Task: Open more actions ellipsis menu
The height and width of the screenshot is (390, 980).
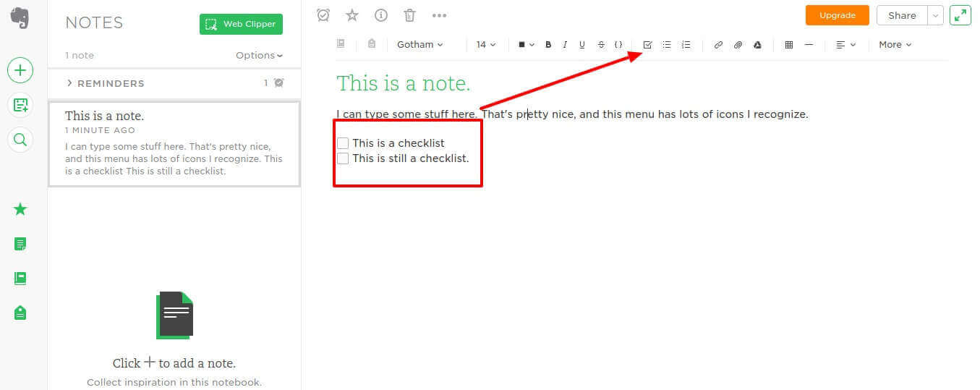Action: click(x=439, y=14)
